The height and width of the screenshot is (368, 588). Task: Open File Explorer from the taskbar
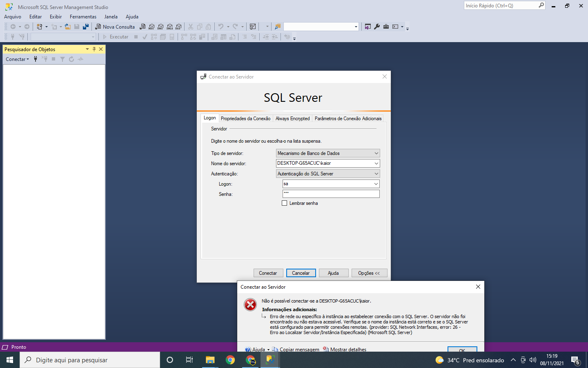pos(210,360)
